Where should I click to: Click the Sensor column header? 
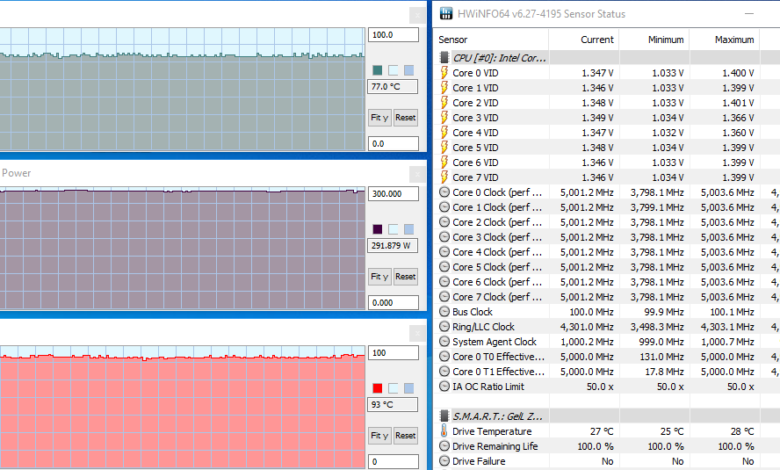pos(492,39)
